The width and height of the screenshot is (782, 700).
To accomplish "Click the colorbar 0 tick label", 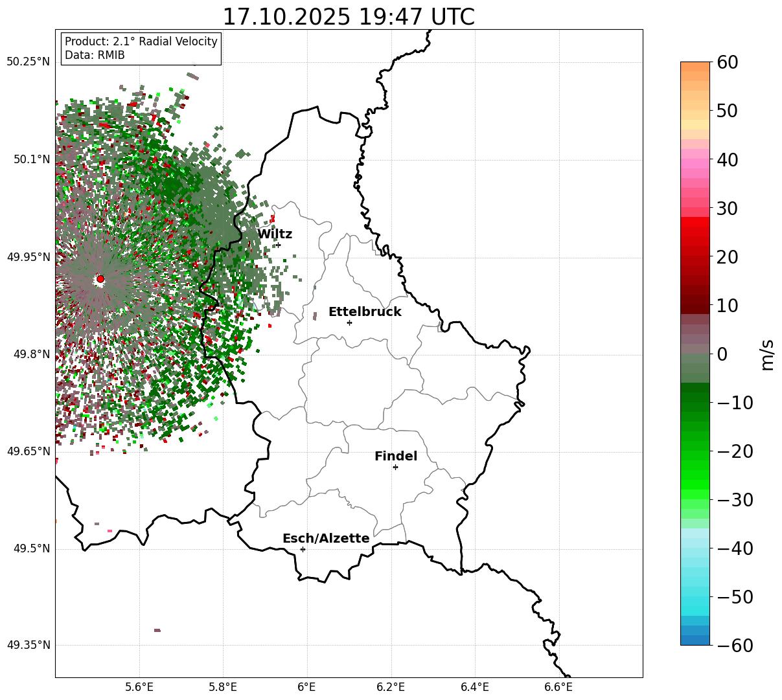I will point(722,354).
